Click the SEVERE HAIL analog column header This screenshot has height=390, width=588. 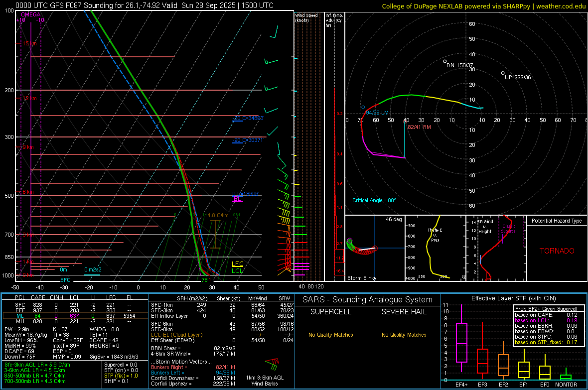404,312
